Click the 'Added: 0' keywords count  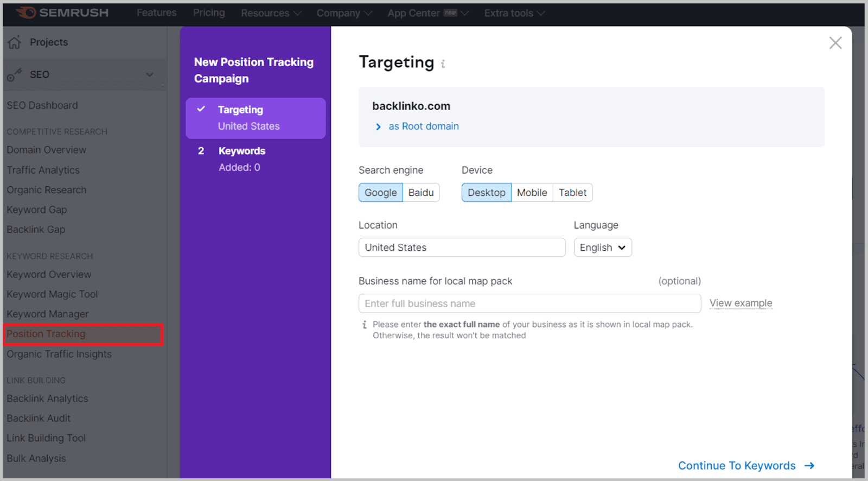pyautogui.click(x=239, y=168)
